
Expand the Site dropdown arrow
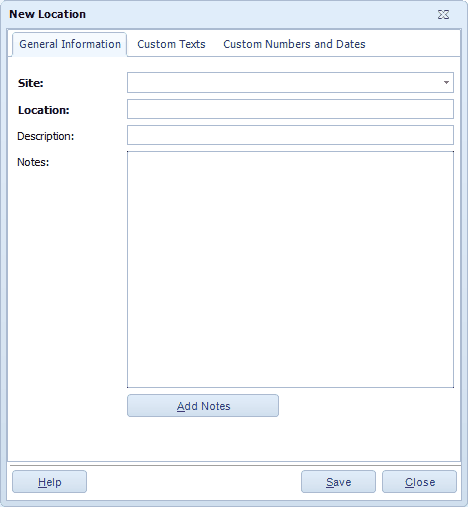click(x=446, y=82)
